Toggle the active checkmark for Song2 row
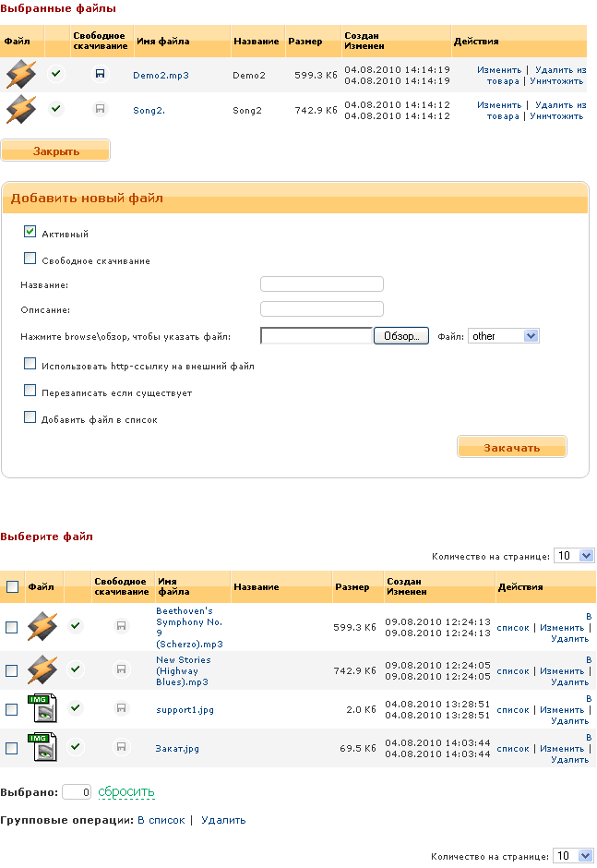The width and height of the screenshot is (597, 868). [x=56, y=109]
